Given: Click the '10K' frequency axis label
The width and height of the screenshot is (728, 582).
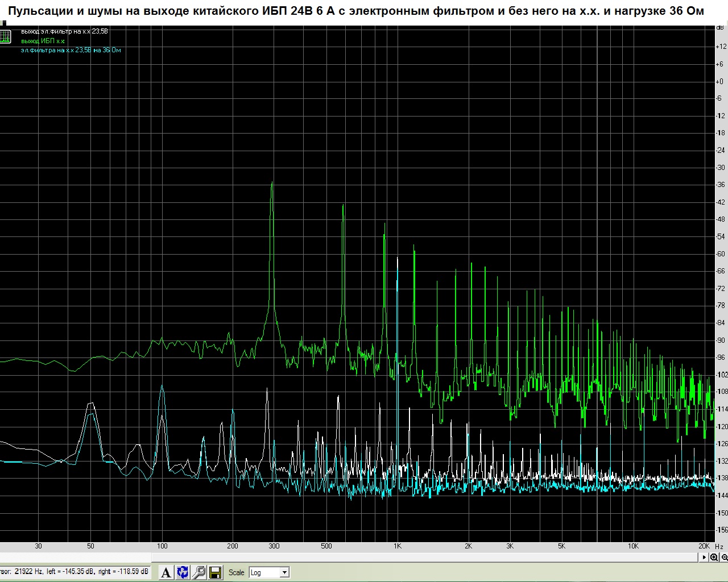Looking at the screenshot, I should (633, 546).
